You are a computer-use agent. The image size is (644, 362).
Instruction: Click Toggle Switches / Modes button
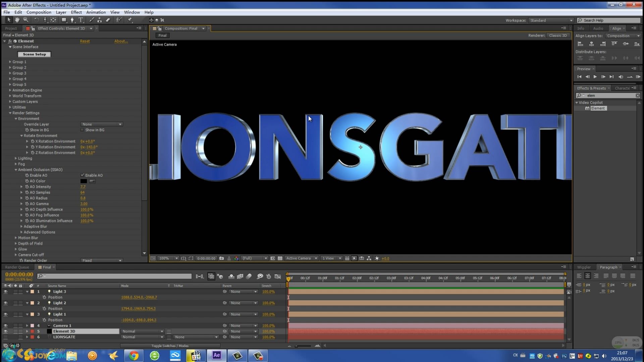(170, 346)
